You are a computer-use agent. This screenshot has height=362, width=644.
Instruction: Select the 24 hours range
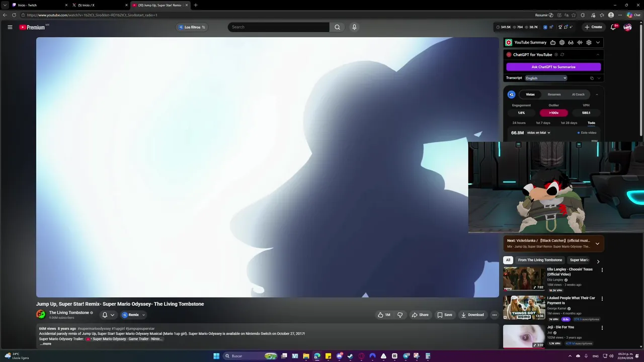(519, 123)
